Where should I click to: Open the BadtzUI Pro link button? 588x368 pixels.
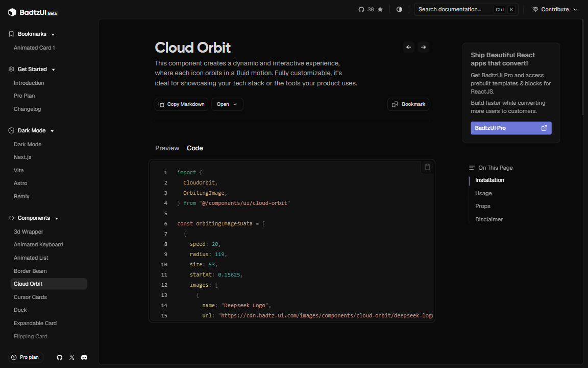point(510,128)
